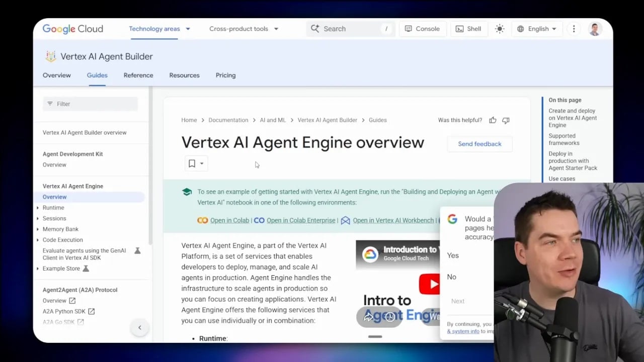
Task: Open the Technology areas dropdown
Action: pyautogui.click(x=159, y=29)
